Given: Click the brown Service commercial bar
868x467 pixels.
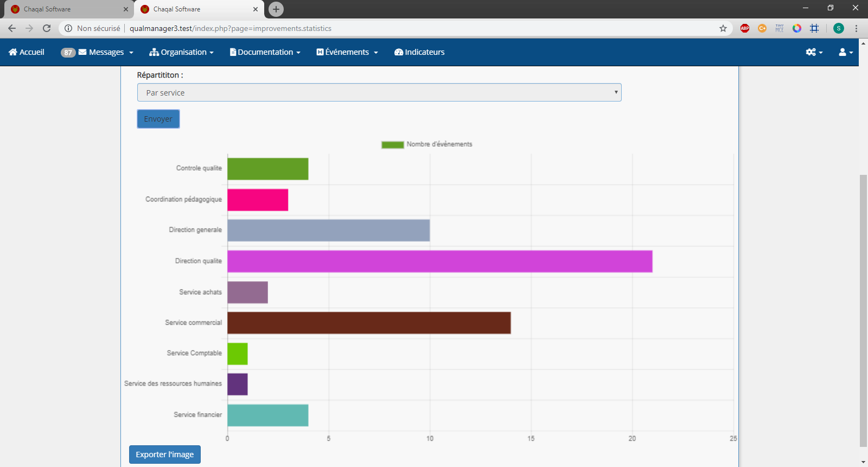Looking at the screenshot, I should [x=369, y=323].
